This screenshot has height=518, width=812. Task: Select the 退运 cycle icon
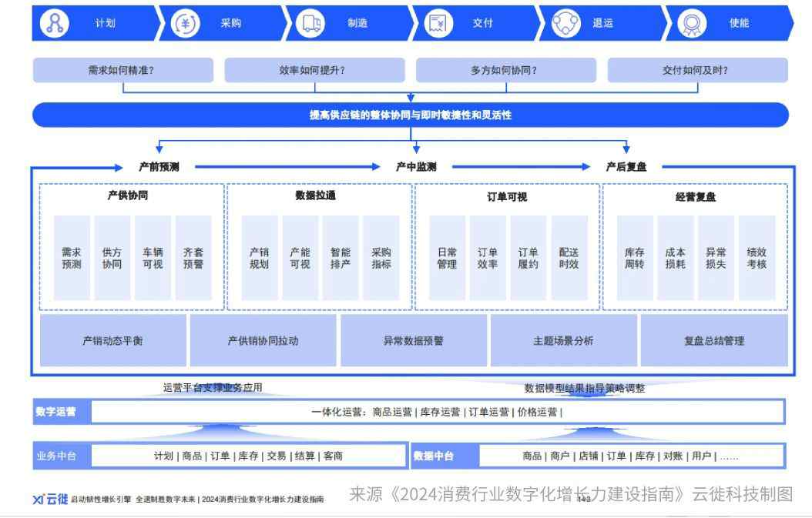point(566,23)
